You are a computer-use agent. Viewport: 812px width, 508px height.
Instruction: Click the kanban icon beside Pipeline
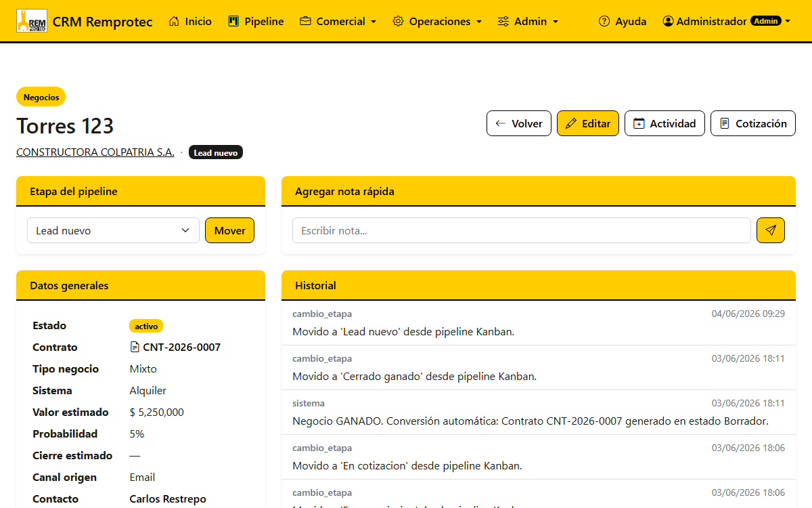[234, 21]
